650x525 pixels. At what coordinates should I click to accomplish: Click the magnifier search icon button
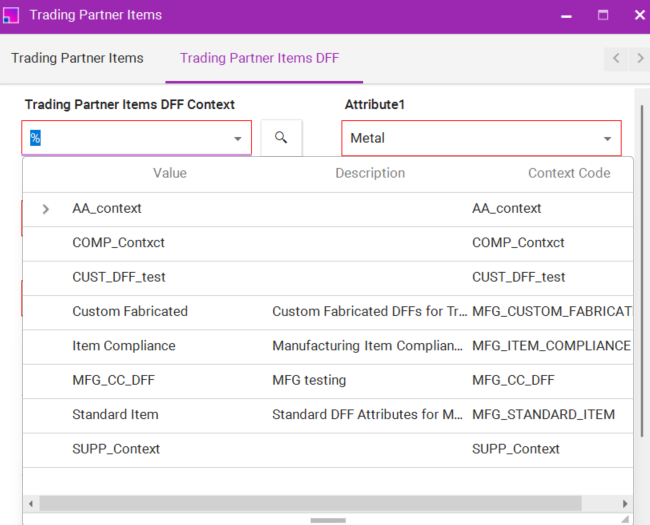281,138
